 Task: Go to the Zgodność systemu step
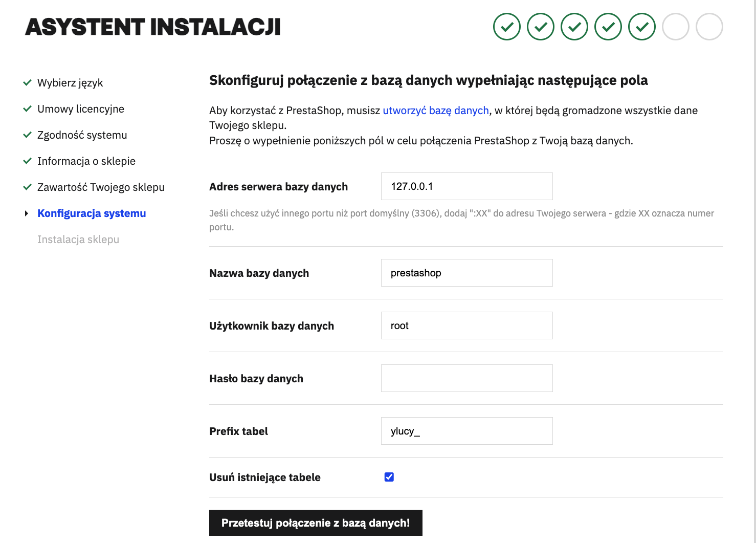(82, 135)
